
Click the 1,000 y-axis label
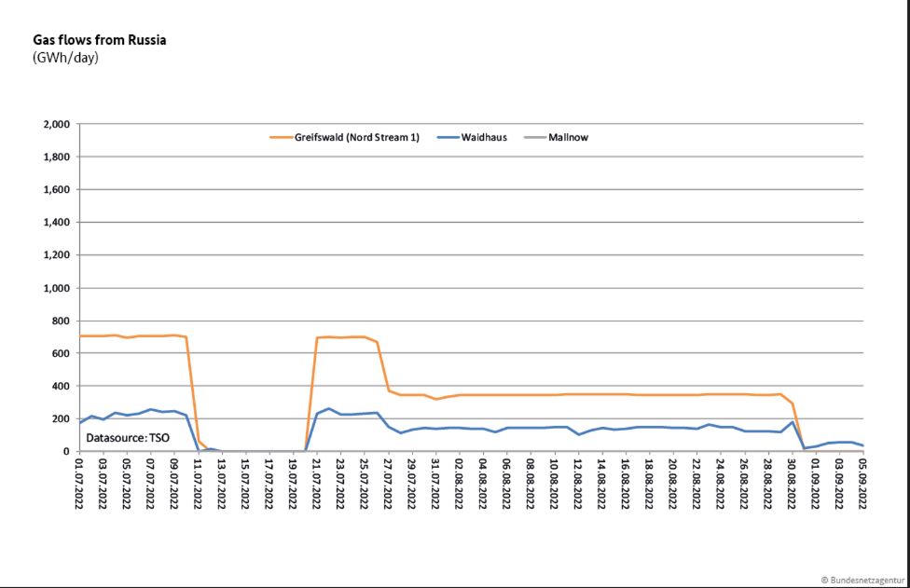coord(56,288)
